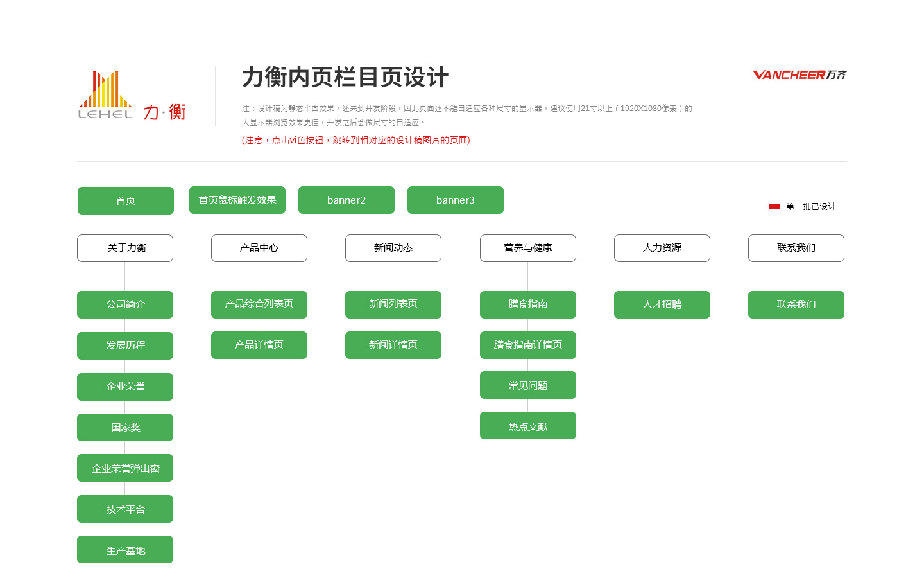Click the red 第一批已设计 legend swatch
The width and height of the screenshot is (924, 578).
[774, 206]
